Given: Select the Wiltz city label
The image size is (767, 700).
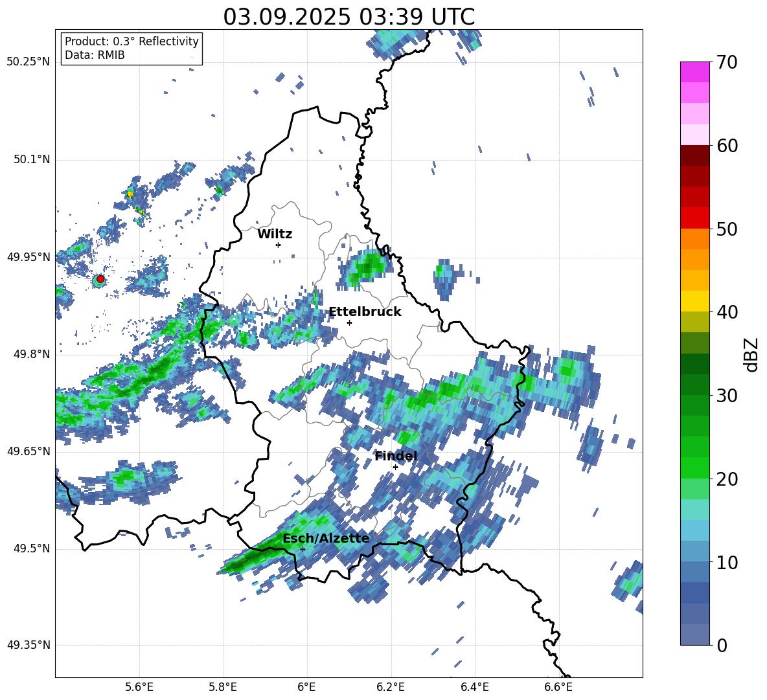Looking at the screenshot, I should pyautogui.click(x=275, y=234).
